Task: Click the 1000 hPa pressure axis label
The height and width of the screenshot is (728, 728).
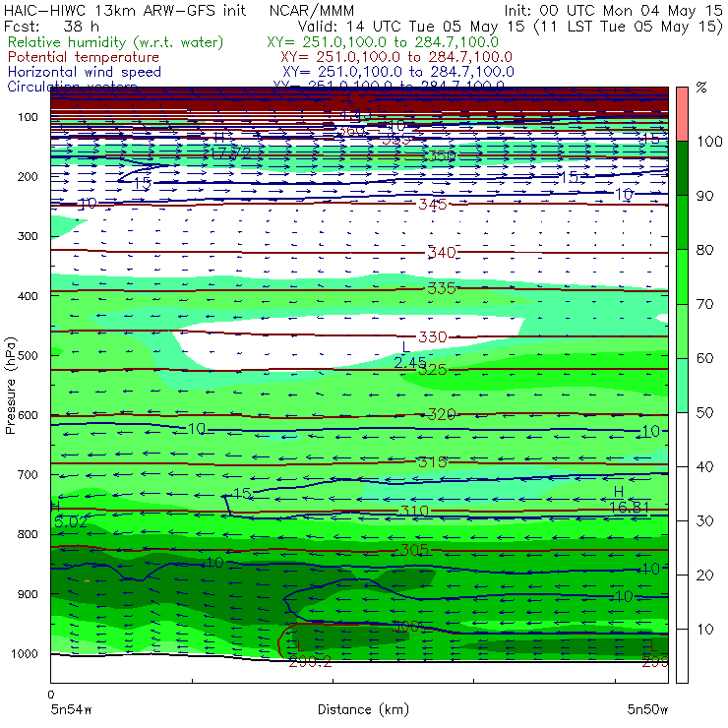Action: pos(25,653)
